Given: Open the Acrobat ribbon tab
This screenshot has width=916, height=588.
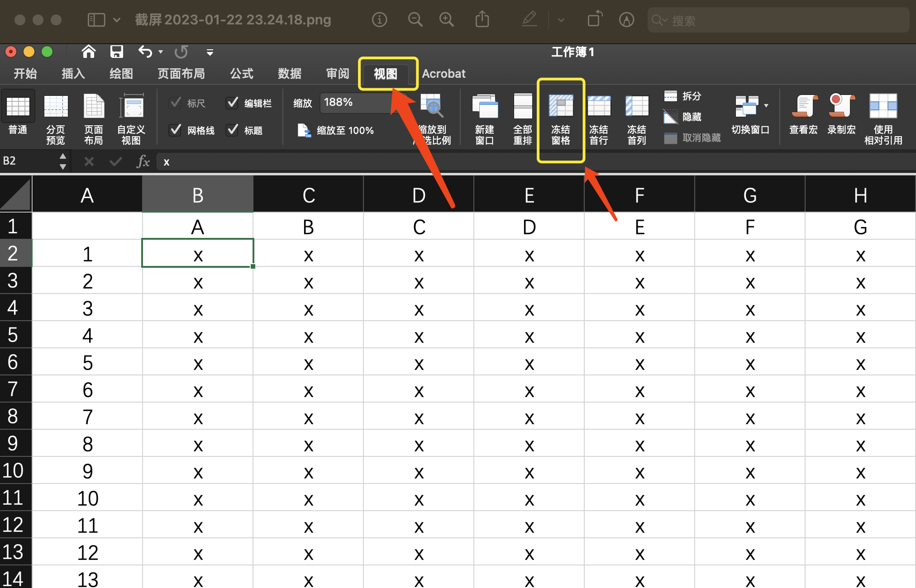Looking at the screenshot, I should pyautogui.click(x=444, y=73).
